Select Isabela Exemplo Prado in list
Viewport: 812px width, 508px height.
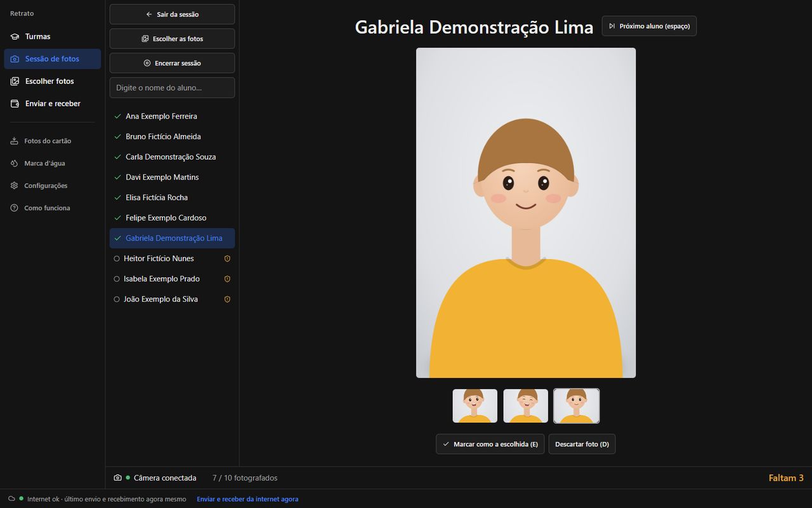click(172, 279)
